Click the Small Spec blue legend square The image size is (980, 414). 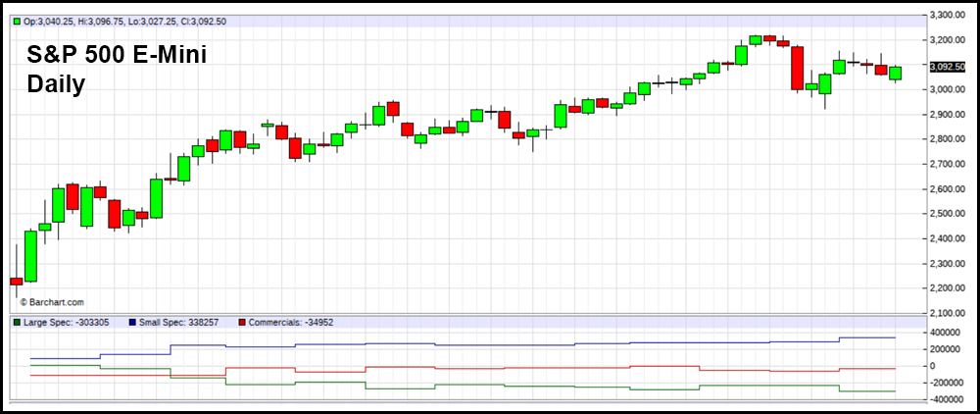pyautogui.click(x=132, y=323)
